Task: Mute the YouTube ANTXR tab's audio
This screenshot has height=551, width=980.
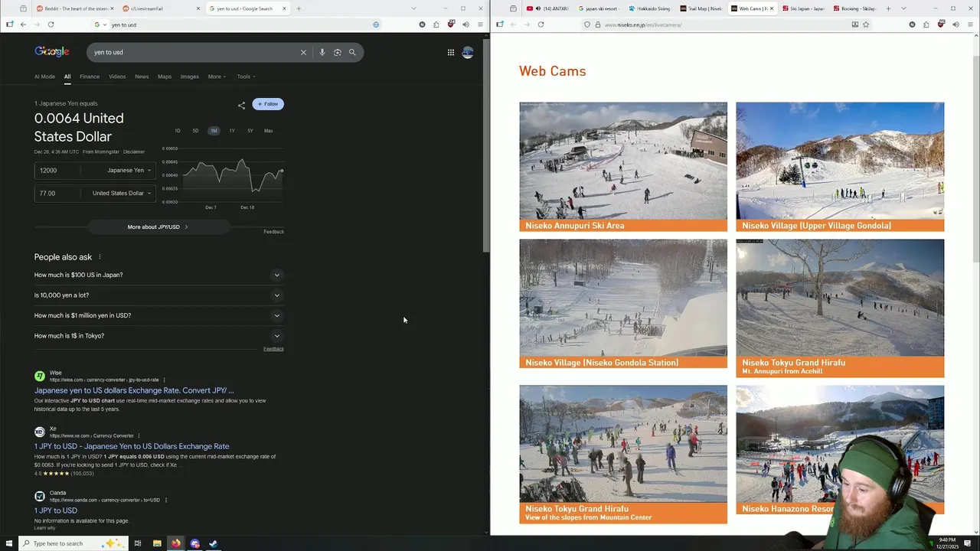Action: coord(538,8)
